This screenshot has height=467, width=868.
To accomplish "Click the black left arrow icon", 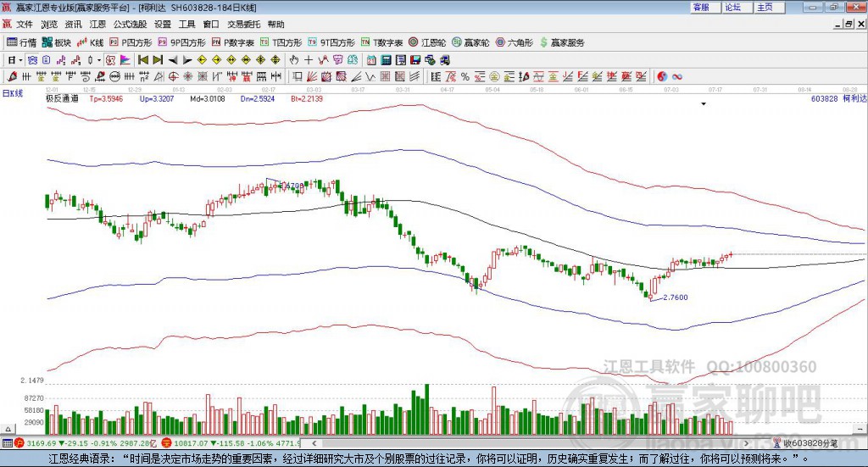I will click(x=173, y=60).
